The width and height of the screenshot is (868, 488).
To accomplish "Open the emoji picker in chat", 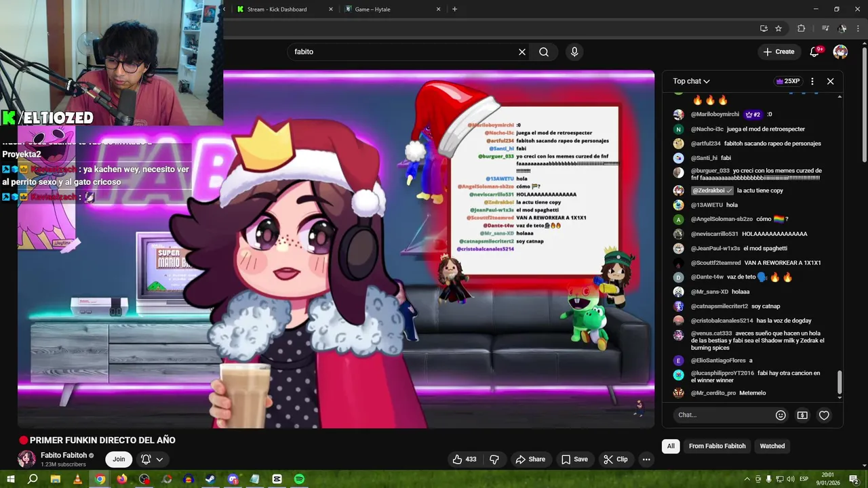I will 781,415.
